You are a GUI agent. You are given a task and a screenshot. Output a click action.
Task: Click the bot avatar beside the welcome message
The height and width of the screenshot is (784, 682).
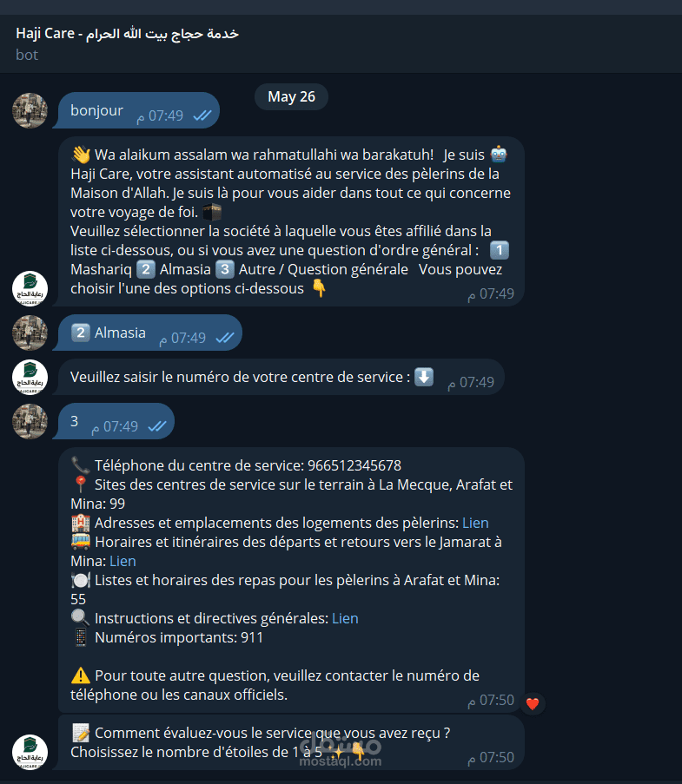[x=30, y=288]
